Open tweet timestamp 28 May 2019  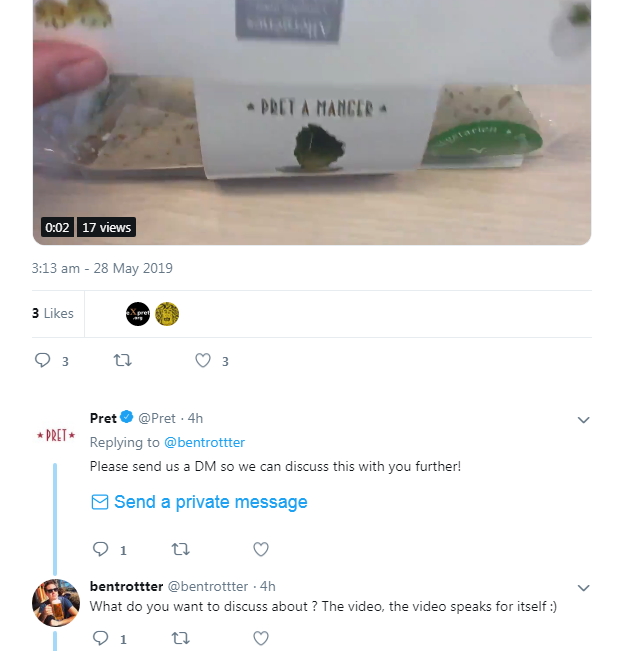point(102,268)
